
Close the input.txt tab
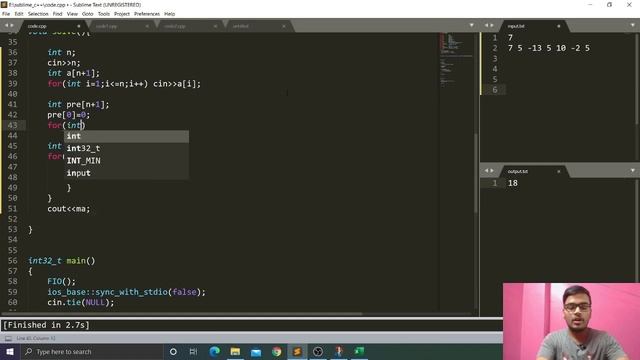[x=559, y=26]
